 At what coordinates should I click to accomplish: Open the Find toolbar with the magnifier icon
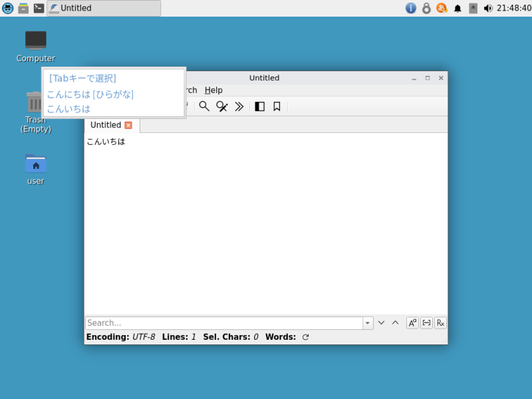point(204,106)
